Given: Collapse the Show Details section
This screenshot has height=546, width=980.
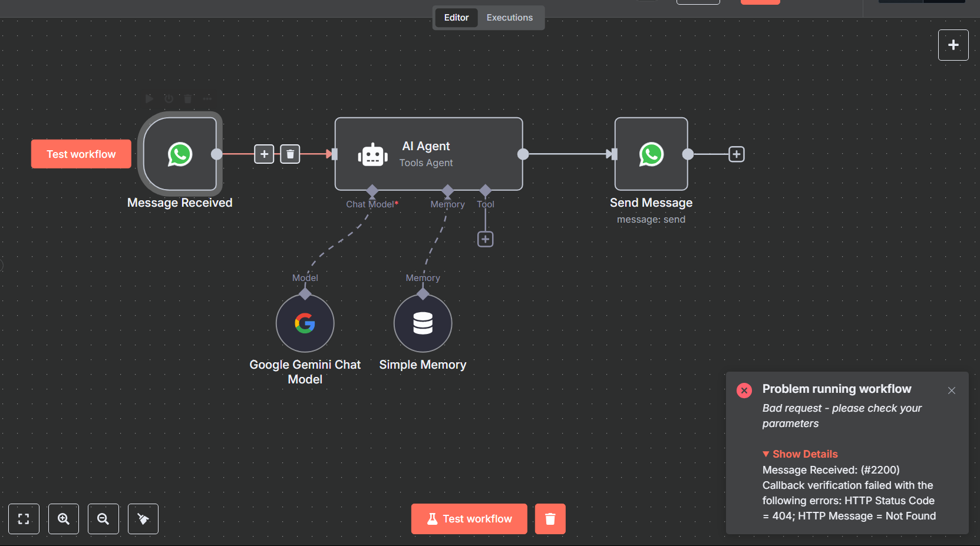Looking at the screenshot, I should tap(800, 454).
